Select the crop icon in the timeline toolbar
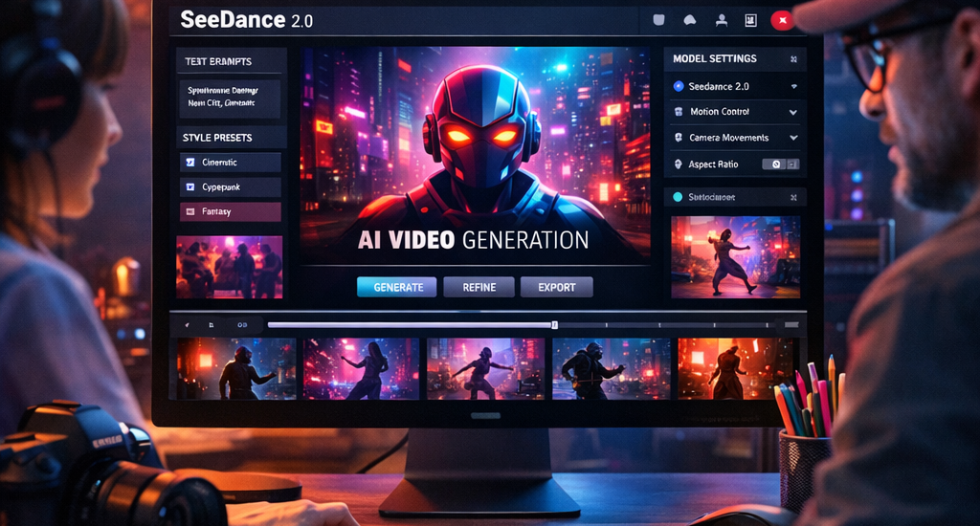This screenshot has height=526, width=980. (212, 325)
